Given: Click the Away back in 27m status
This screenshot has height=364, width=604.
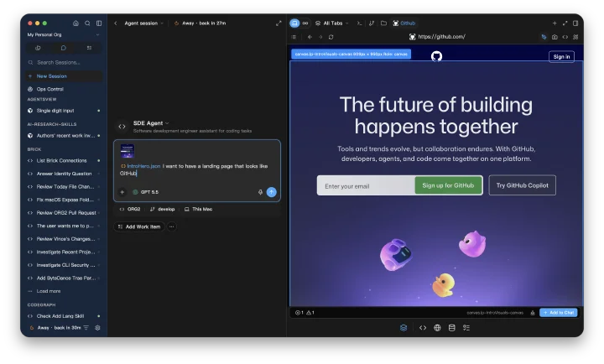Looking at the screenshot, I should (x=200, y=23).
